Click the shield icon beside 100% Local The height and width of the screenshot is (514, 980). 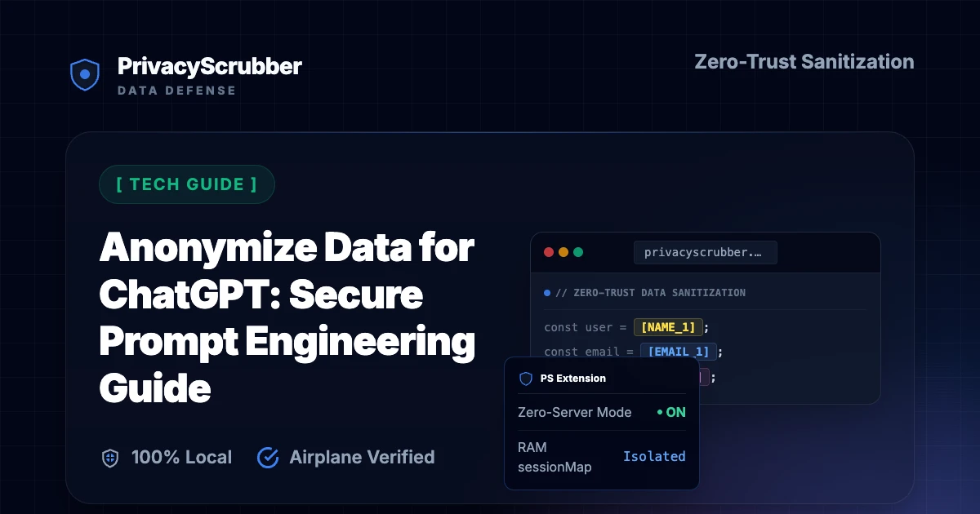tap(110, 458)
